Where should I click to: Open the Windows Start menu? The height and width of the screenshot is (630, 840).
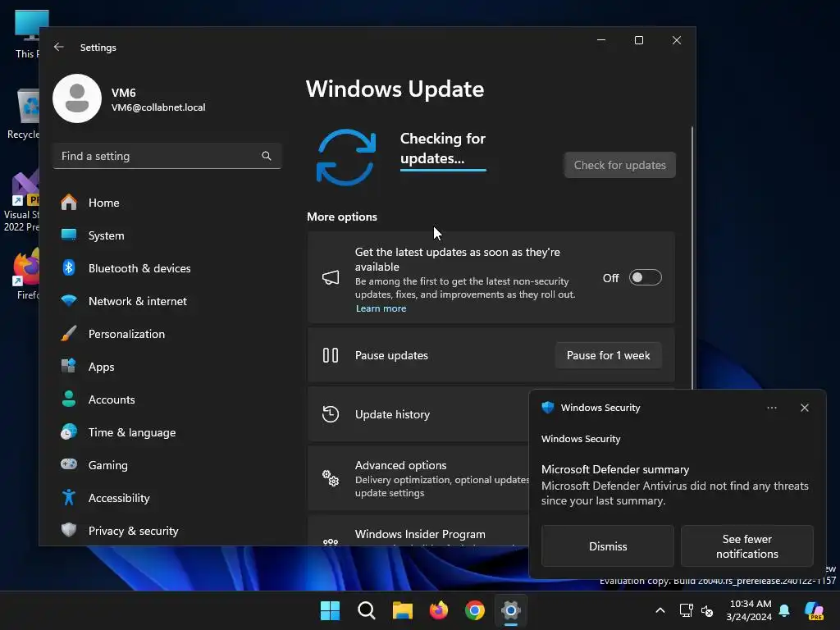[330, 610]
